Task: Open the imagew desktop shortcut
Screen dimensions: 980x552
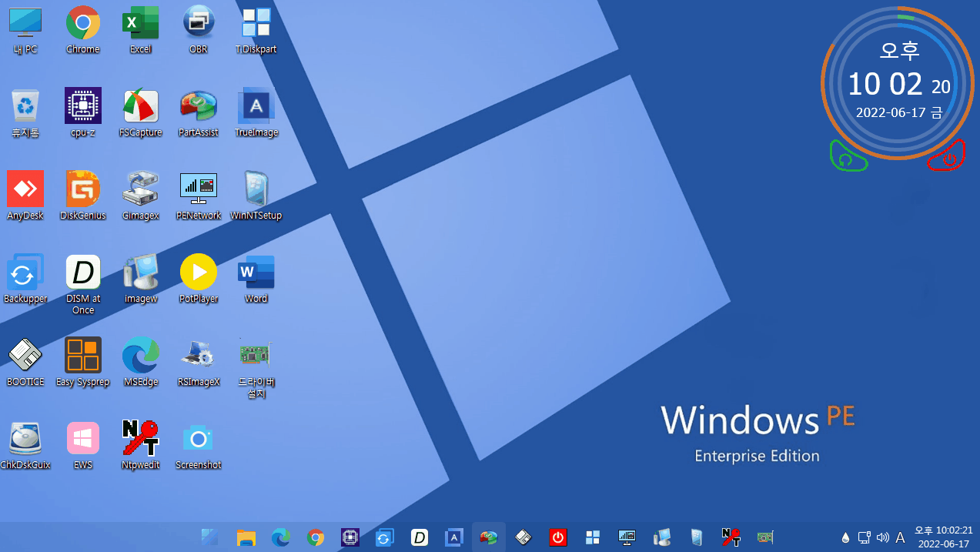Action: [141, 279]
